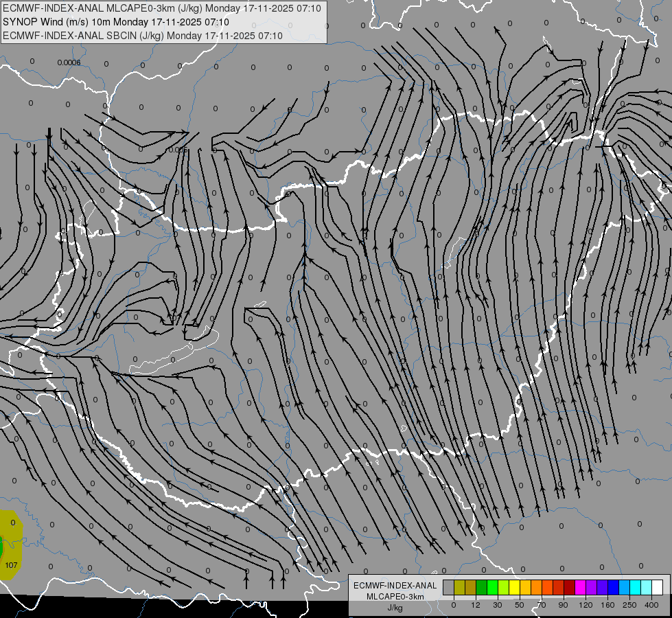
Task: Click the pure blue legend swatch
Action: pos(614,587)
